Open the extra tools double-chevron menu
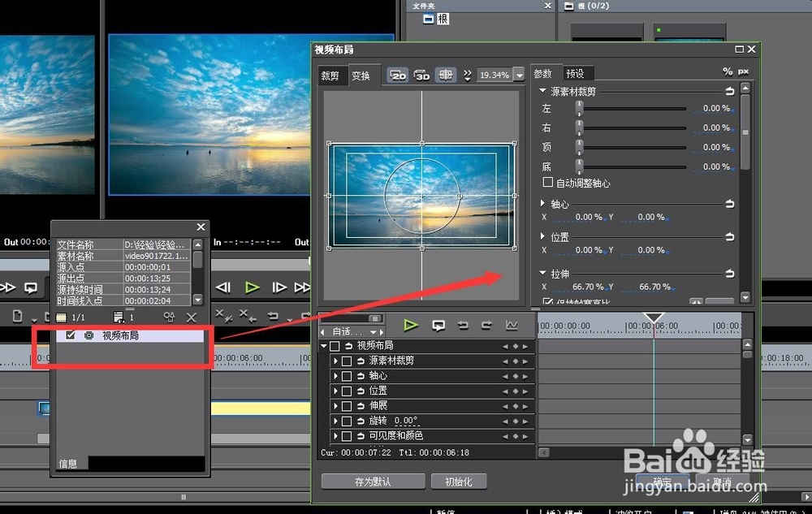This screenshot has height=514, width=812. [x=467, y=76]
